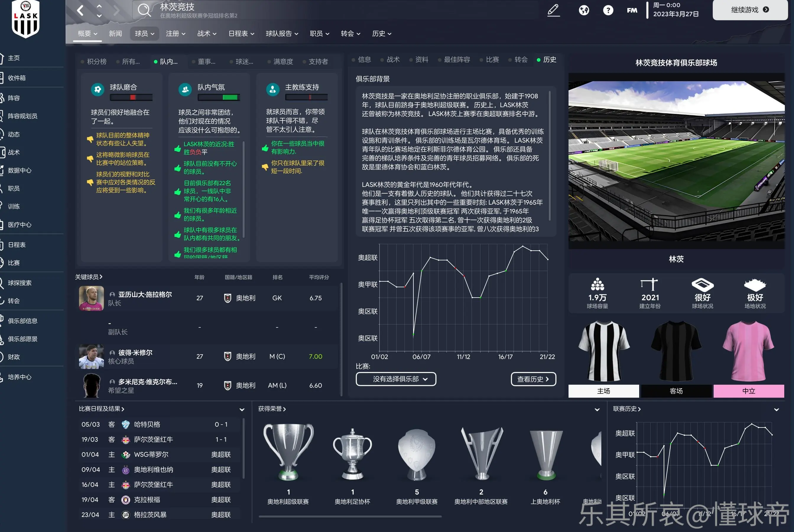Select the 信息 panel option
The width and height of the screenshot is (794, 532).
pyautogui.click(x=361, y=59)
